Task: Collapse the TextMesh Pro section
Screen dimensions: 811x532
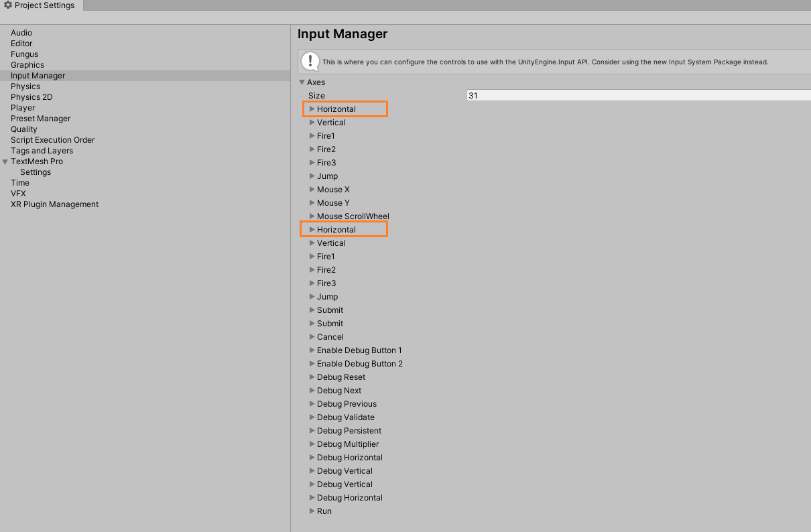Action: (5, 161)
